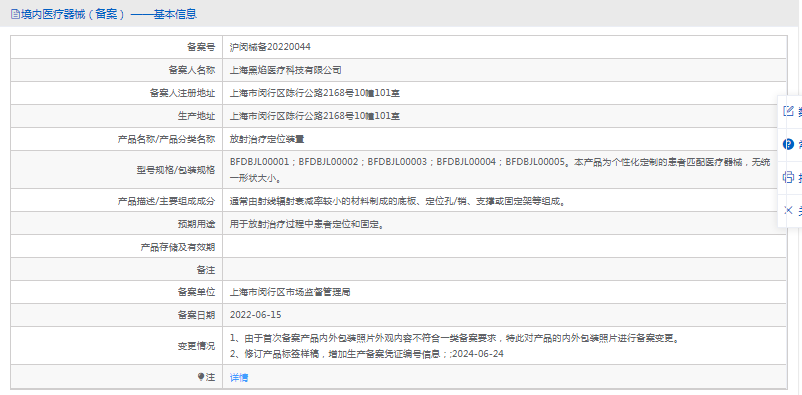Image resolution: width=802 pixels, height=395 pixels.
Task: Click the 产品名称/产品分类名称 label
Action: point(166,139)
